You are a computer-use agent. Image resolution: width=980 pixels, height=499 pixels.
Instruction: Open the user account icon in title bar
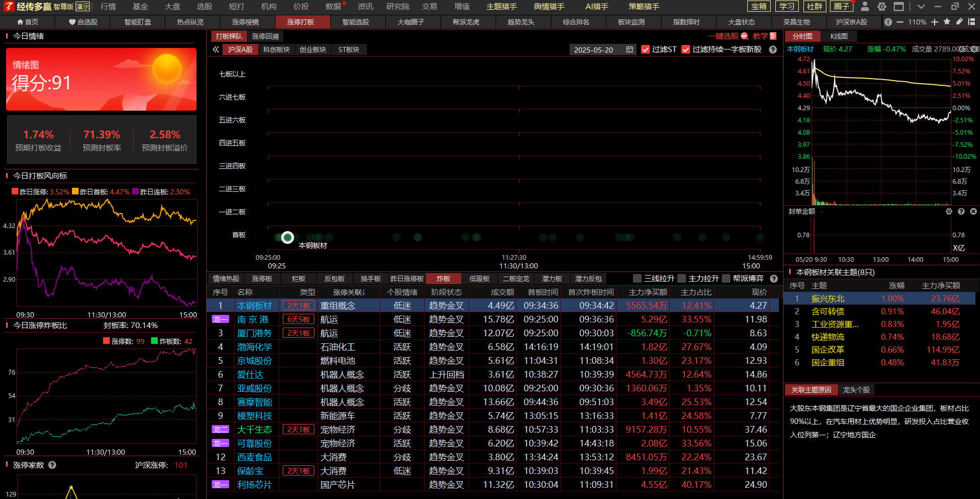coord(865,7)
